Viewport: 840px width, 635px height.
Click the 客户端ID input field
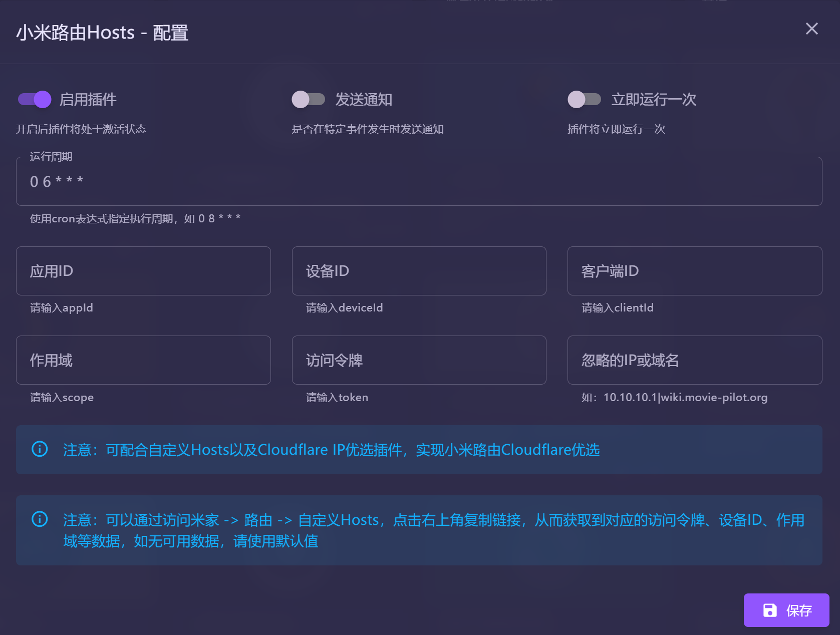[695, 271]
